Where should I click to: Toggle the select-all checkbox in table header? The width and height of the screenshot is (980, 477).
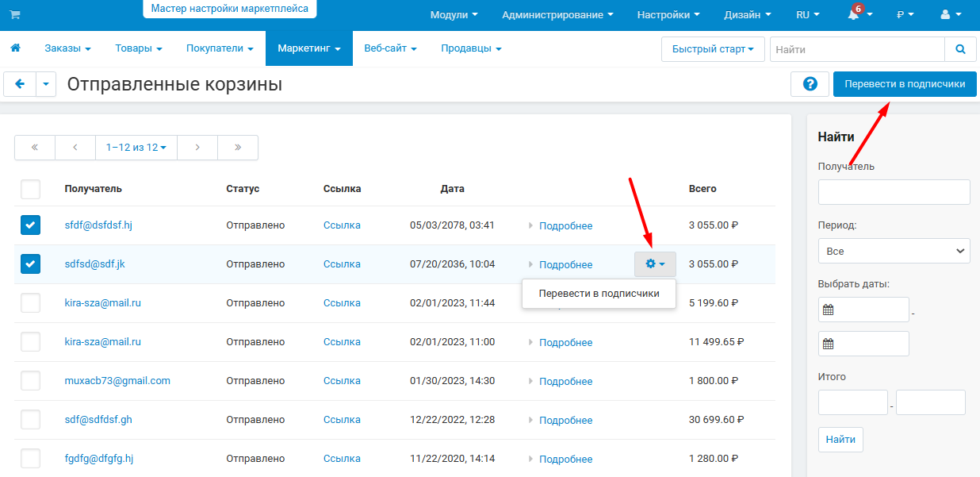pos(30,189)
